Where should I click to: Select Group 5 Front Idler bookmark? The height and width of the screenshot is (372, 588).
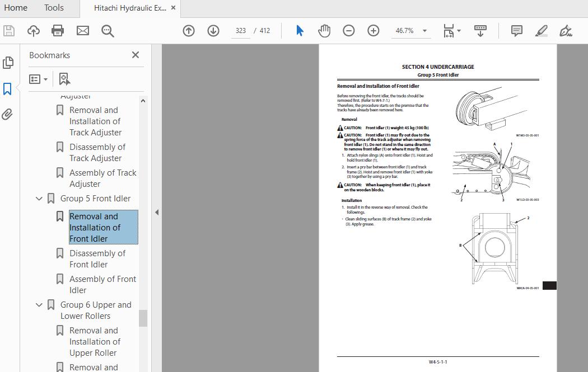pyautogui.click(x=95, y=199)
